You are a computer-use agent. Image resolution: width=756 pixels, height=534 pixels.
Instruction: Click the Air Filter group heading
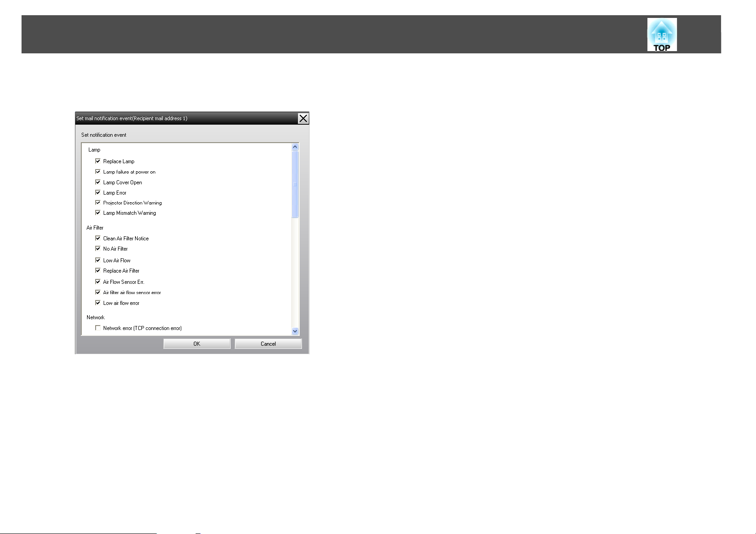click(x=95, y=228)
